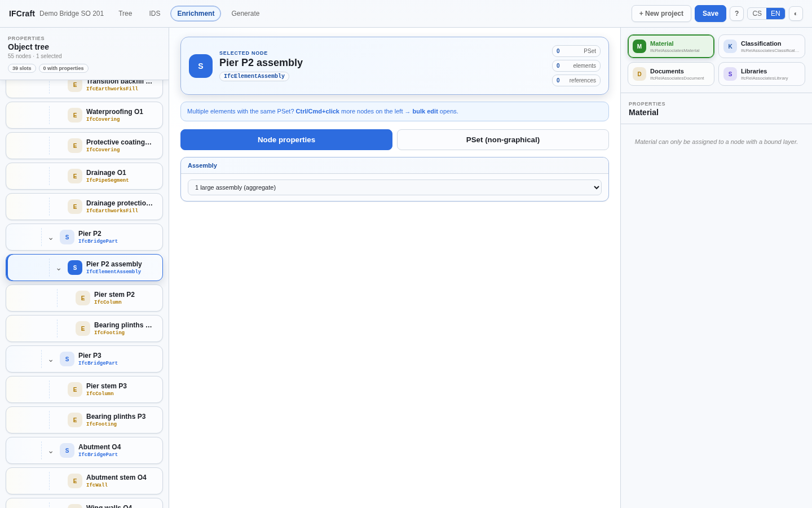Click the IfcElementAssembly type tag
Viewport: 812px width, 508px height.
[x=254, y=76]
